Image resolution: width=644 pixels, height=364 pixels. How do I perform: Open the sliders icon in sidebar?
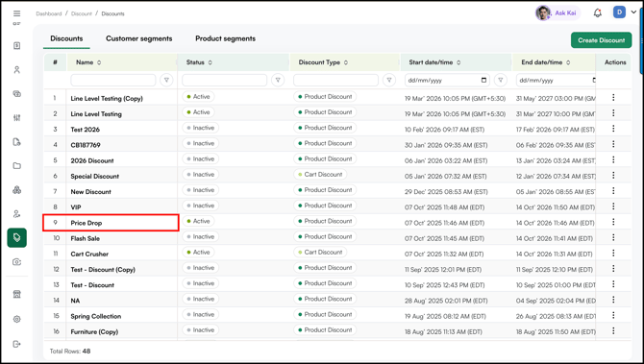(x=17, y=118)
